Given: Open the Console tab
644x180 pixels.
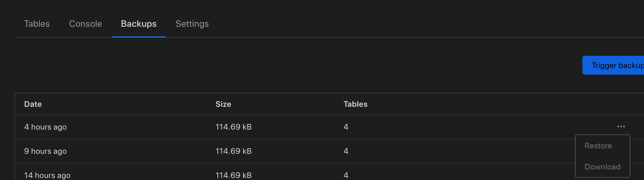Looking at the screenshot, I should tap(85, 24).
